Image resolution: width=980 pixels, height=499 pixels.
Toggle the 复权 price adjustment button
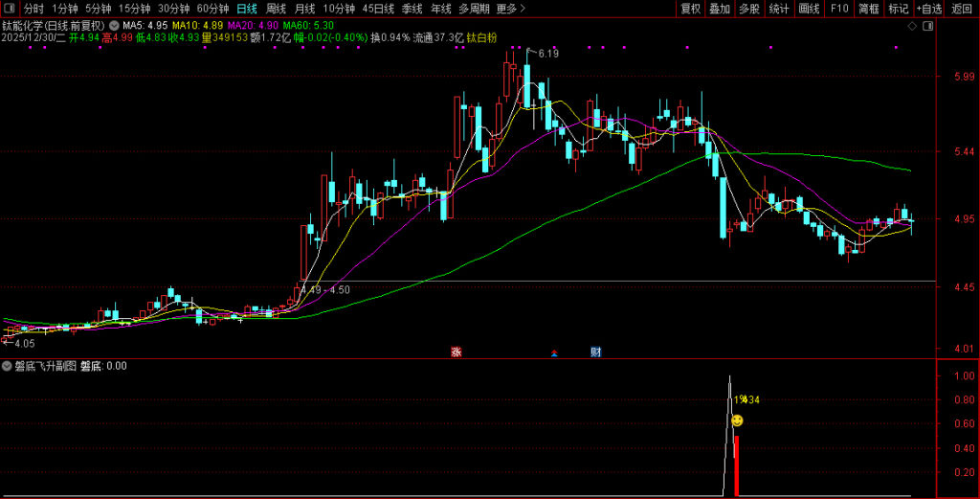point(689,9)
